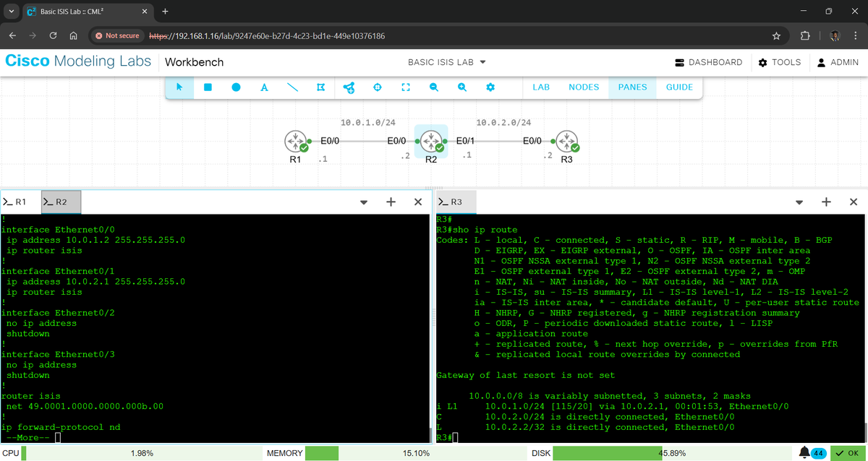Click the browser address bar URL

coord(267,35)
